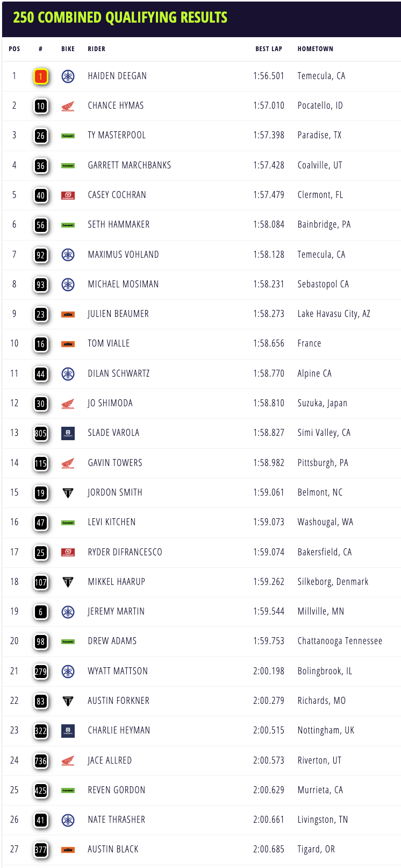Click Ty Masterpool's Kawasaki logo

pyautogui.click(x=68, y=136)
